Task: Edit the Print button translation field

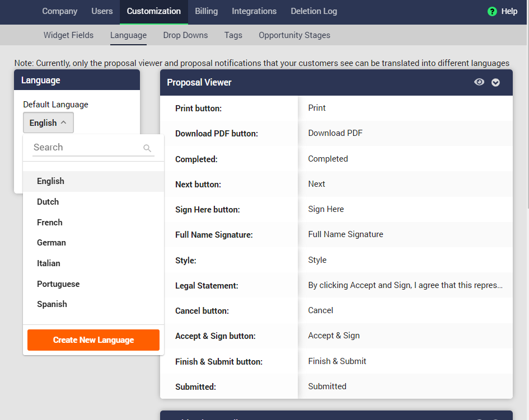Action: 405,108
